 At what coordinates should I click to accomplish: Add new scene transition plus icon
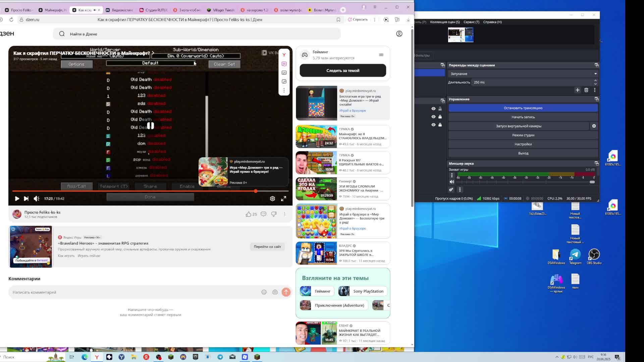[578, 90]
